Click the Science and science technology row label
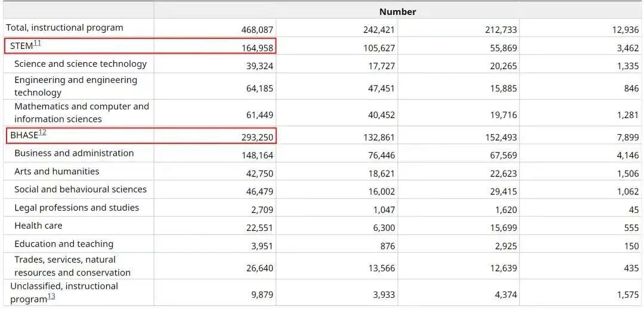The image size is (644, 309). [x=80, y=64]
